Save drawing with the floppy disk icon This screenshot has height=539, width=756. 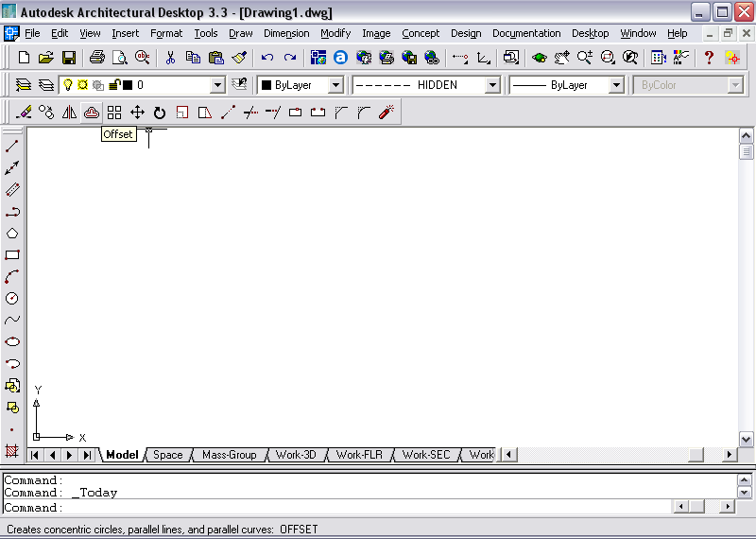pos(69,58)
